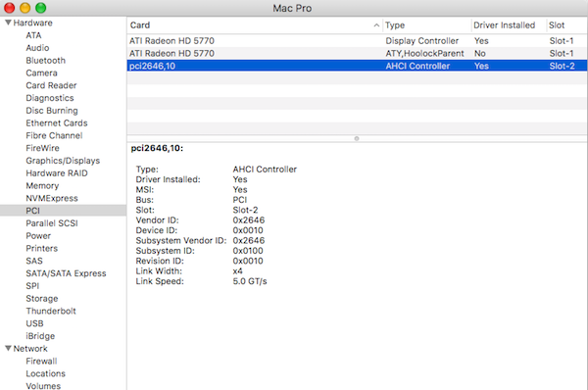Select Thunderbolt in the sidebar
The image size is (588, 390).
coord(51,311)
